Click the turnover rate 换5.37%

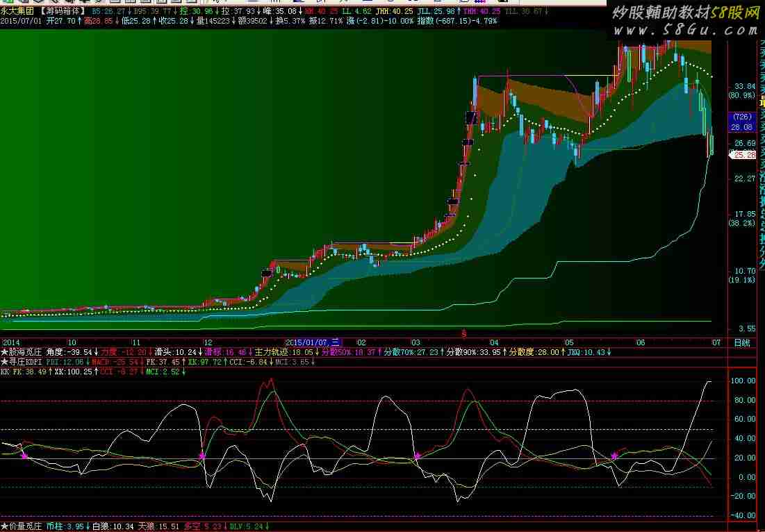point(290,21)
